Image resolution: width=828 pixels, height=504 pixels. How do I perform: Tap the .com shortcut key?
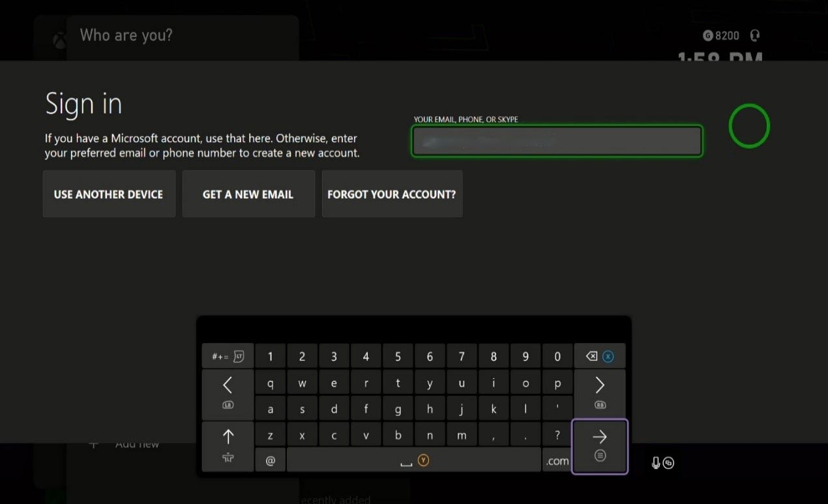tap(557, 460)
